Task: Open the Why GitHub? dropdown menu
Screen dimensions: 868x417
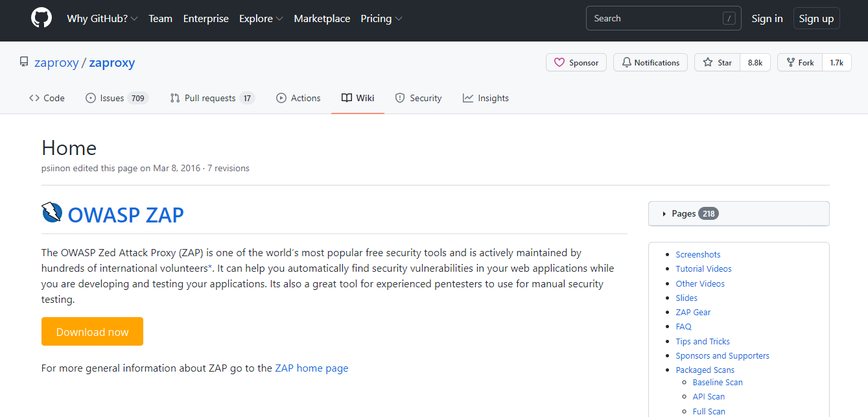Action: 102,19
